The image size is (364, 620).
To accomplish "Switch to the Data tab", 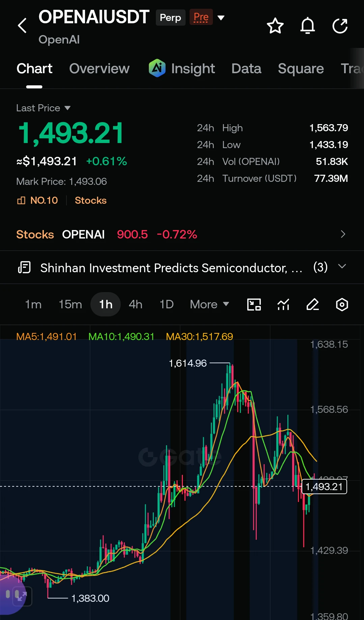I will pyautogui.click(x=246, y=69).
